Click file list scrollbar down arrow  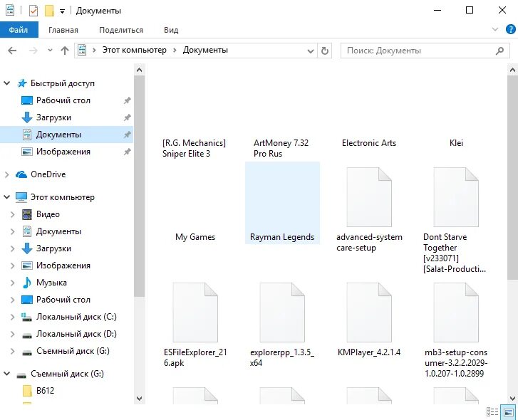tap(512, 399)
